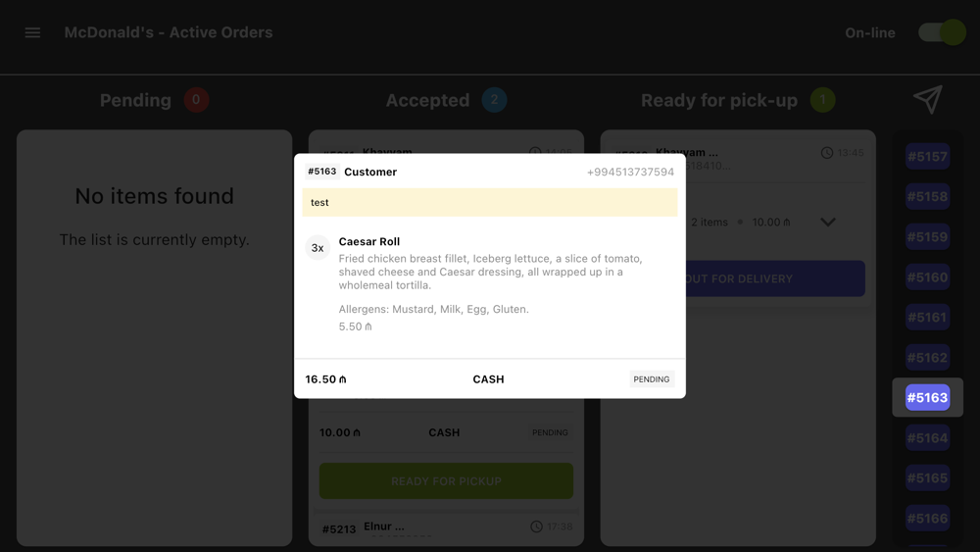Click the Out for Delivery button

(x=775, y=278)
